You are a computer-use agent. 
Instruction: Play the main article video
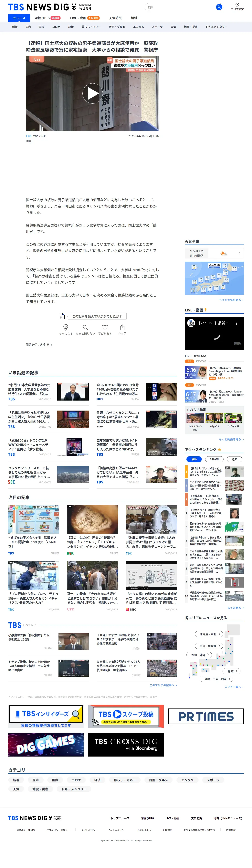point(93,93)
